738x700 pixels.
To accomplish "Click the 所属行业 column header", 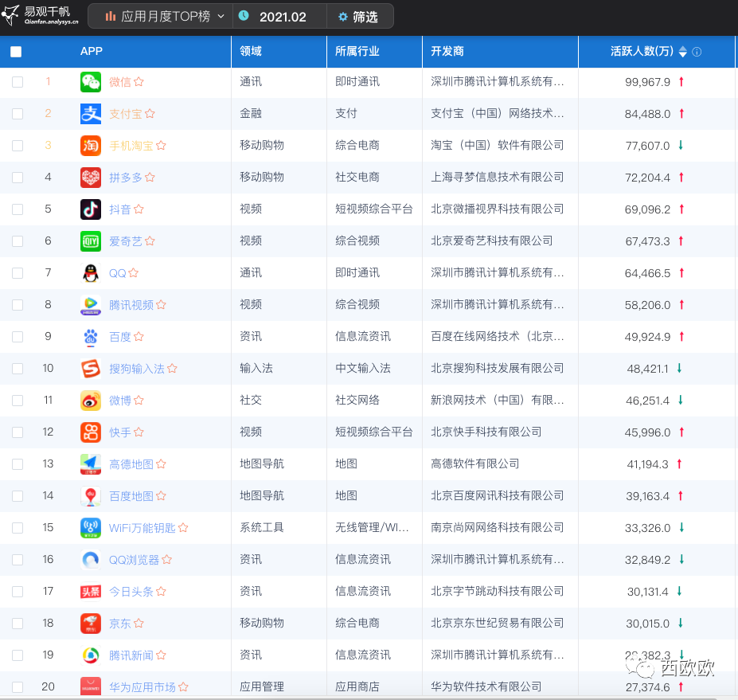I will pos(357,51).
